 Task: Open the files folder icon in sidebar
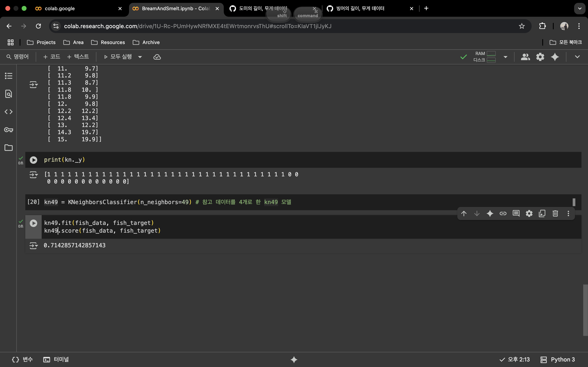click(x=9, y=148)
